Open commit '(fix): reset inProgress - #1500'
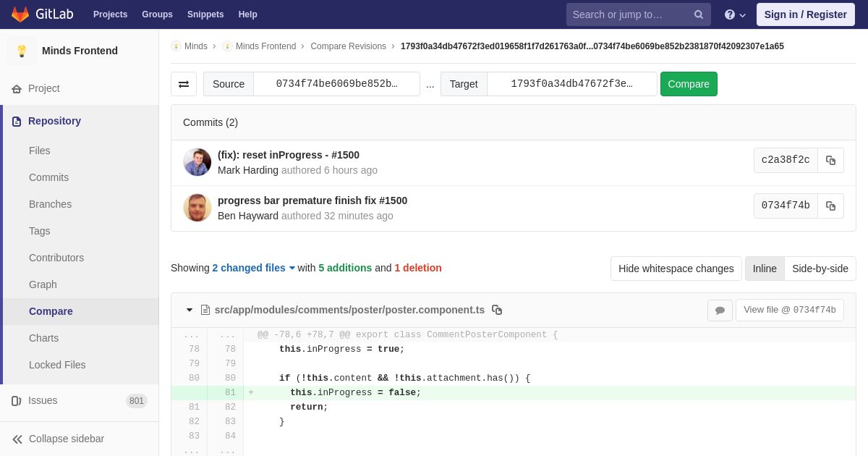 tap(289, 155)
